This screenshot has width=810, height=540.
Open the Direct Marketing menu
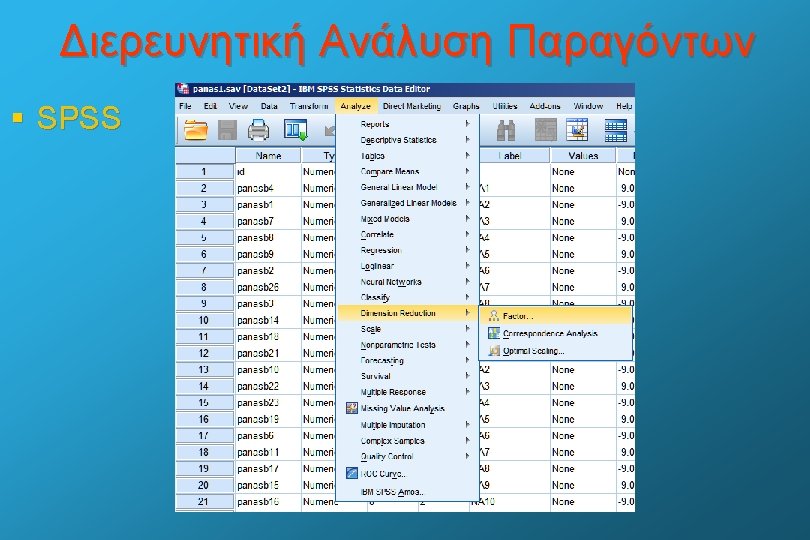point(412,106)
